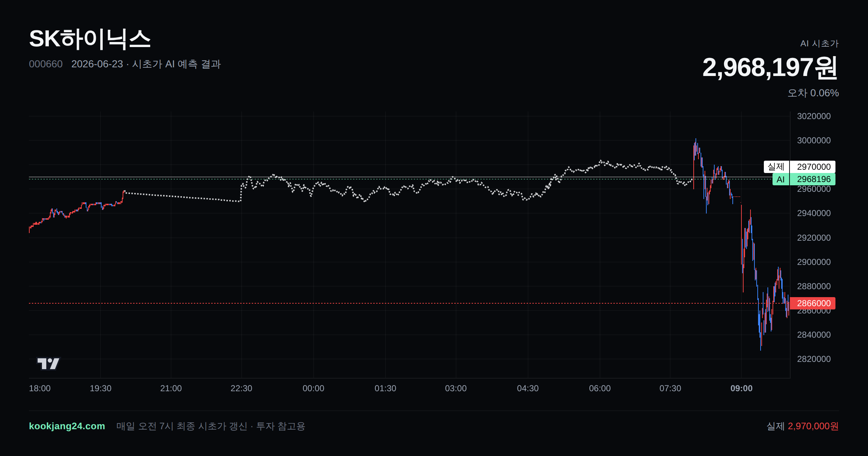Click the 22:30 time axis label
The image size is (868, 456).
[x=241, y=388]
